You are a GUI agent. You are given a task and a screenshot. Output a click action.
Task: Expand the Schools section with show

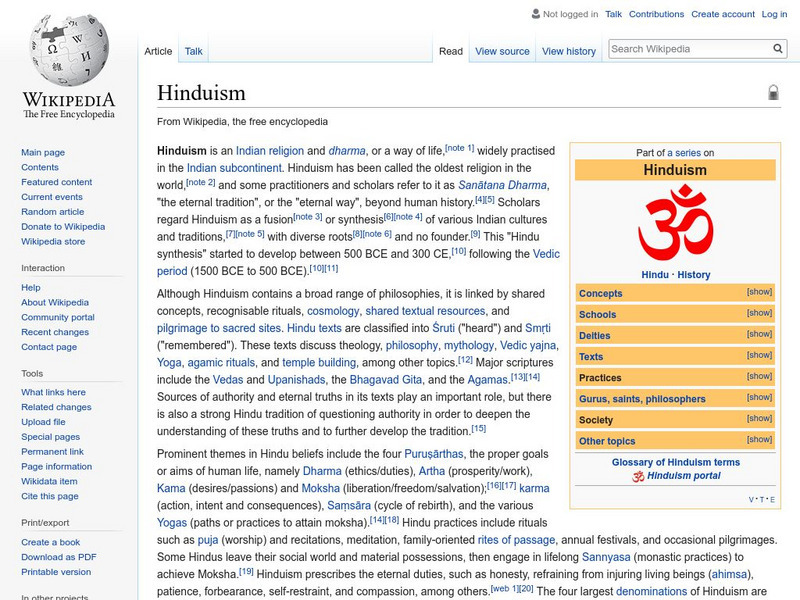759,313
